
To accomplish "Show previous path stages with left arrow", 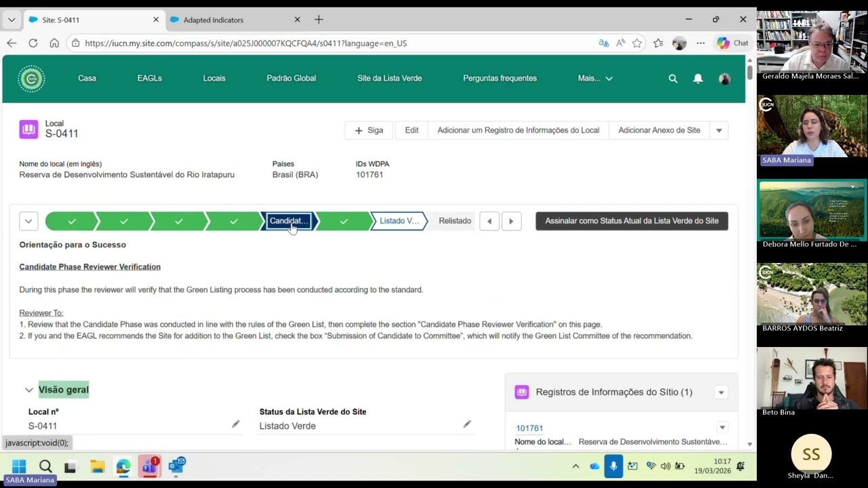I will [489, 221].
